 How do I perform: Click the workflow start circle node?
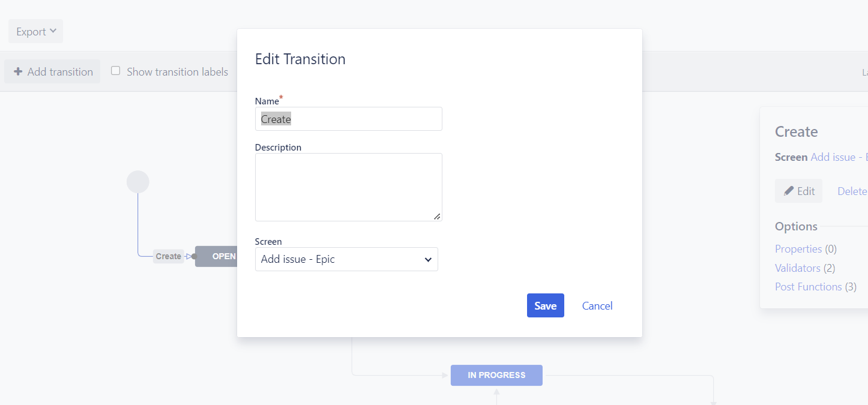pyautogui.click(x=138, y=182)
